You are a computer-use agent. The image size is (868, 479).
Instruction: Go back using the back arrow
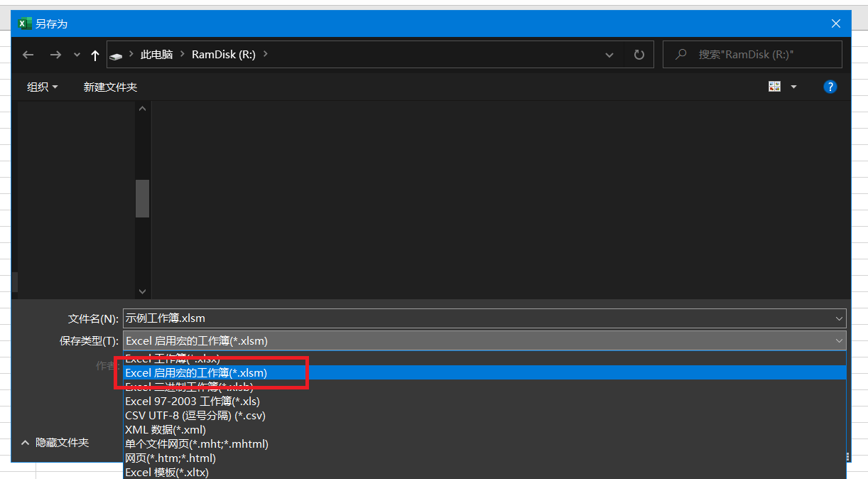point(28,55)
